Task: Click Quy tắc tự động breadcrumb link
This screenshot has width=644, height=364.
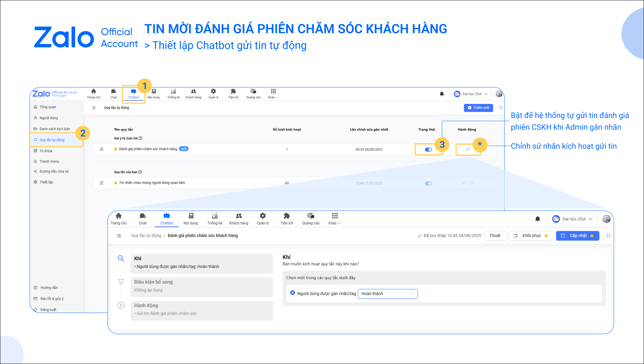Action: pos(146,236)
